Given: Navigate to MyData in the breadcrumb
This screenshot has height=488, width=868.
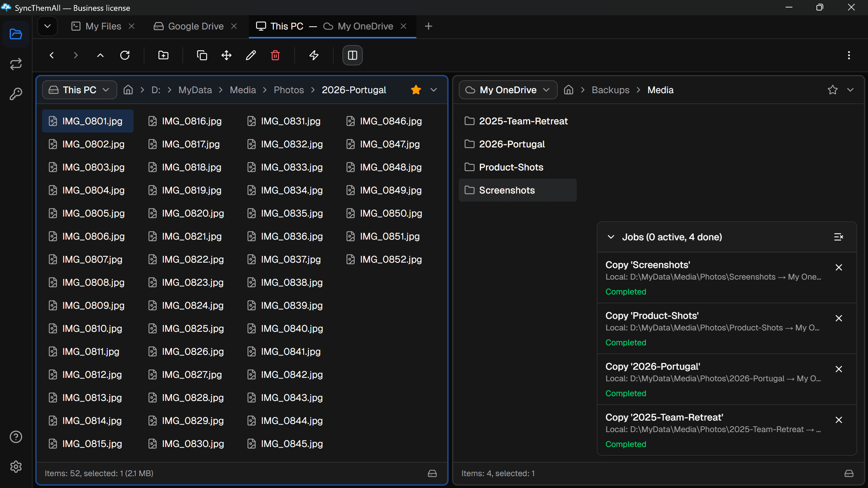Looking at the screenshot, I should [x=195, y=90].
